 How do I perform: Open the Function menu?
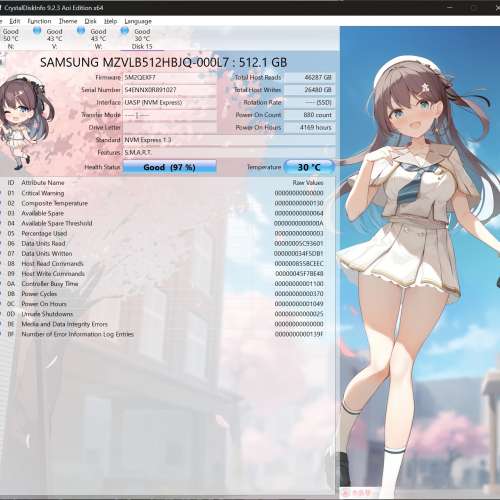coord(39,21)
